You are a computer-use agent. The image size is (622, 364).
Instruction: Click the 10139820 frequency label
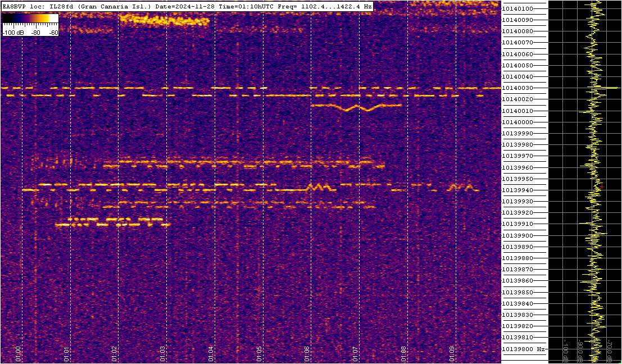(x=517, y=326)
